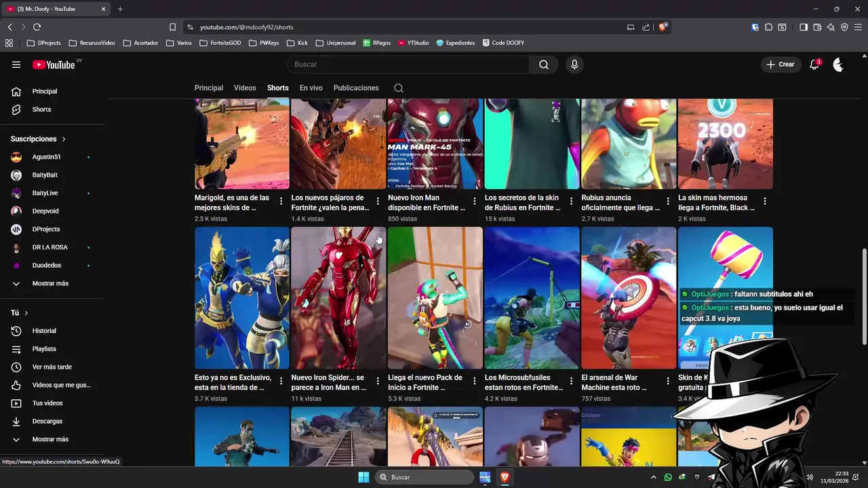The image size is (868, 488).
Task: Open options for 'Nuevo Iron Man disponible' short
Action: 475,201
